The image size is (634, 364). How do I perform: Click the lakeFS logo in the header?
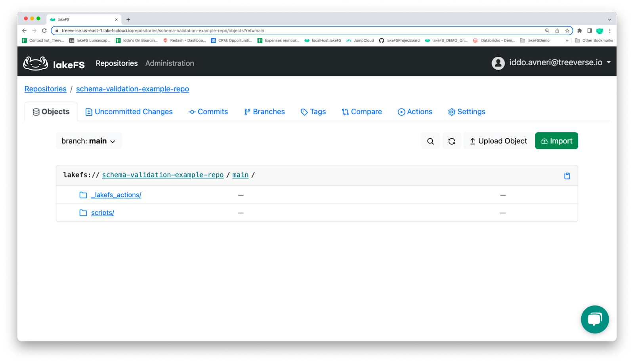[x=54, y=63]
